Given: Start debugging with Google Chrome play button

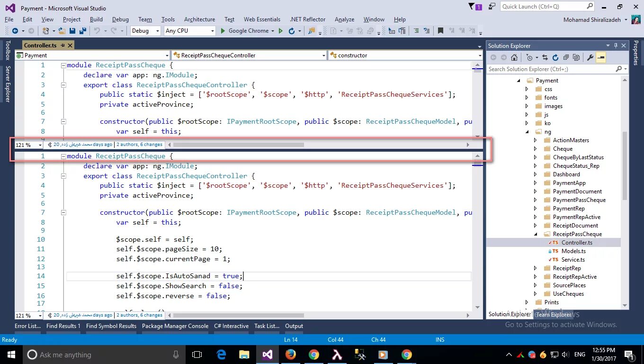Looking at the screenshot, I should (224, 31).
